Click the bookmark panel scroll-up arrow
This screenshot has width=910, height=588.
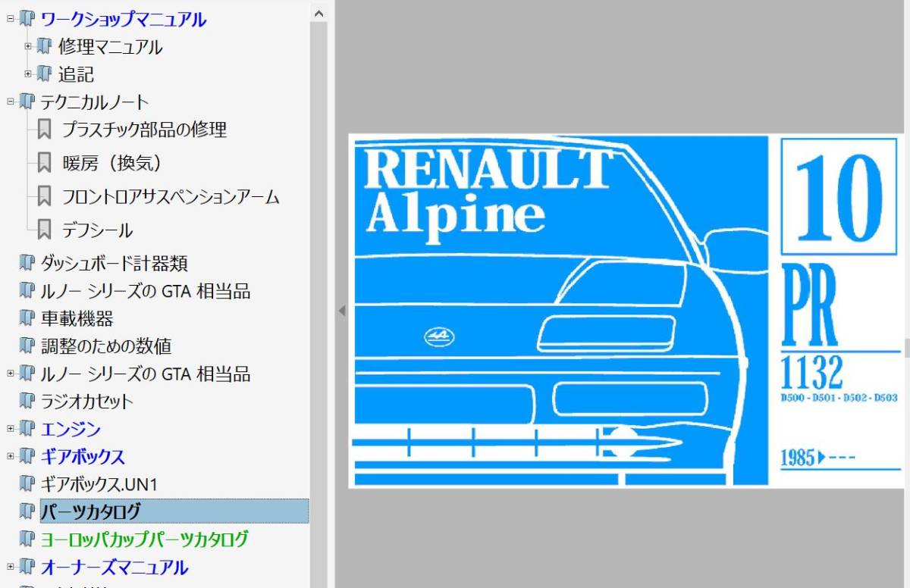(x=318, y=14)
